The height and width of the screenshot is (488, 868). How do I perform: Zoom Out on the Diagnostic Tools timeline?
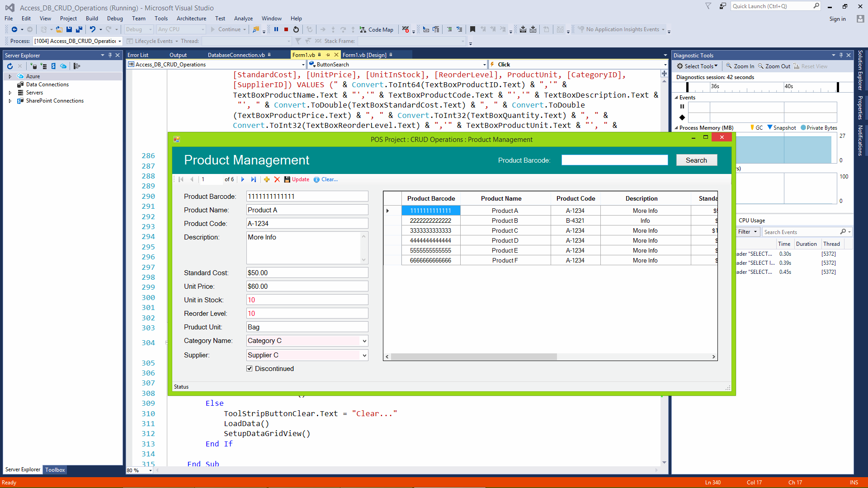click(774, 66)
